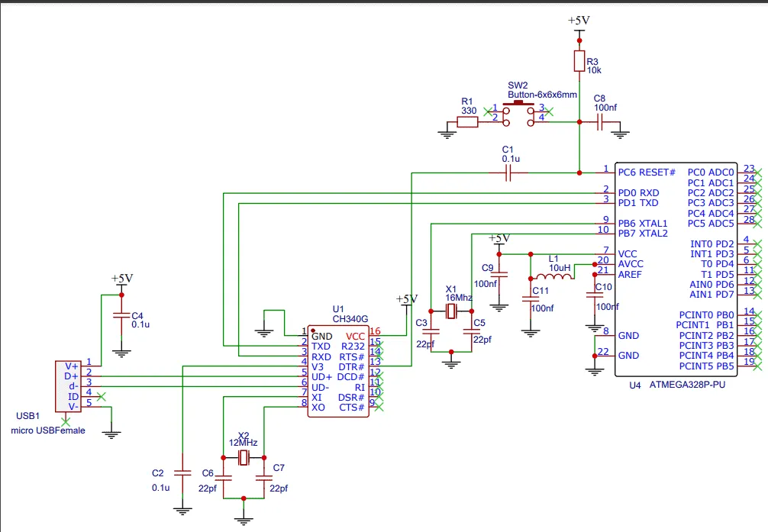Select the CH340G chip U1 body
Image resolution: width=768 pixels, height=532 pixels.
pos(338,371)
